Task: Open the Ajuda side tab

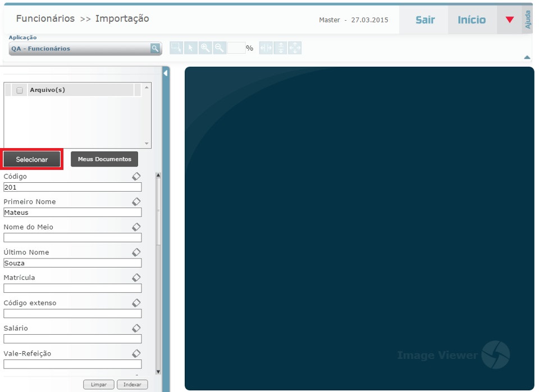Action: 528,20
